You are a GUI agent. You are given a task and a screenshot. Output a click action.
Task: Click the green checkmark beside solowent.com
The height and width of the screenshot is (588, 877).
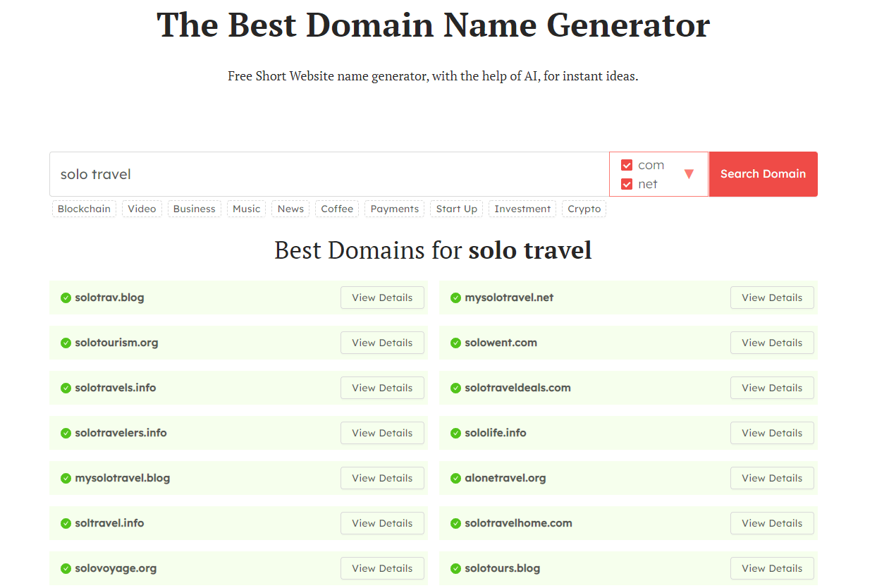(x=455, y=343)
